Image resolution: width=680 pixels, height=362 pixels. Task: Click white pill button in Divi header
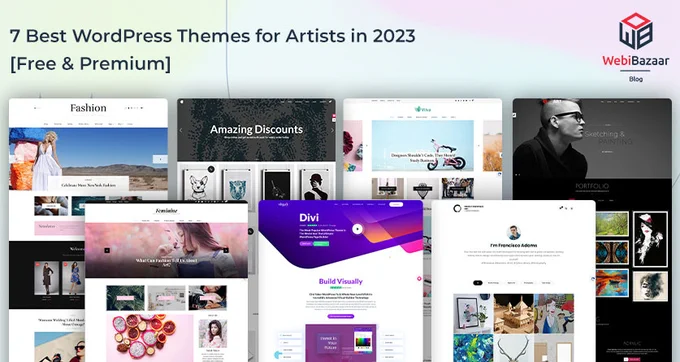coord(396,204)
